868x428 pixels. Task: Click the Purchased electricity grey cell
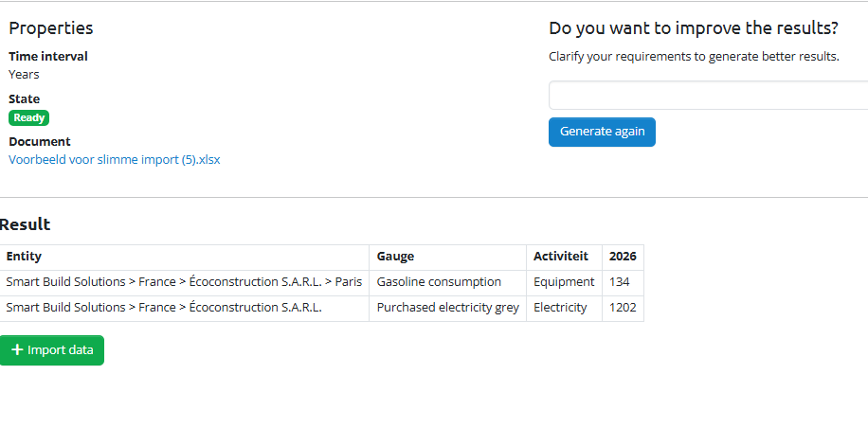click(447, 308)
